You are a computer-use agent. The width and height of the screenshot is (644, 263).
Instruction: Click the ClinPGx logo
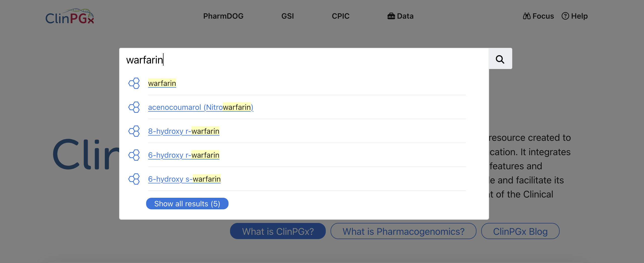(x=70, y=16)
